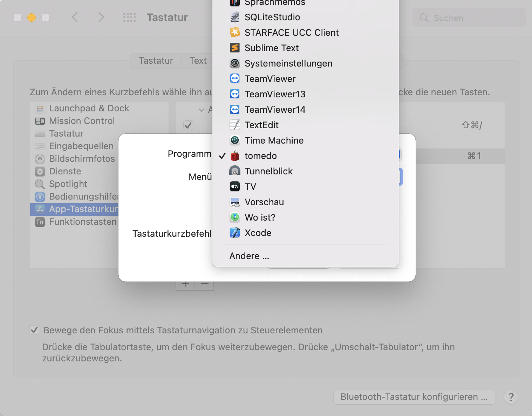532x416 pixels.
Task: Click Bluetooth-Tastatur konfigurieren … button
Action: pos(414,397)
